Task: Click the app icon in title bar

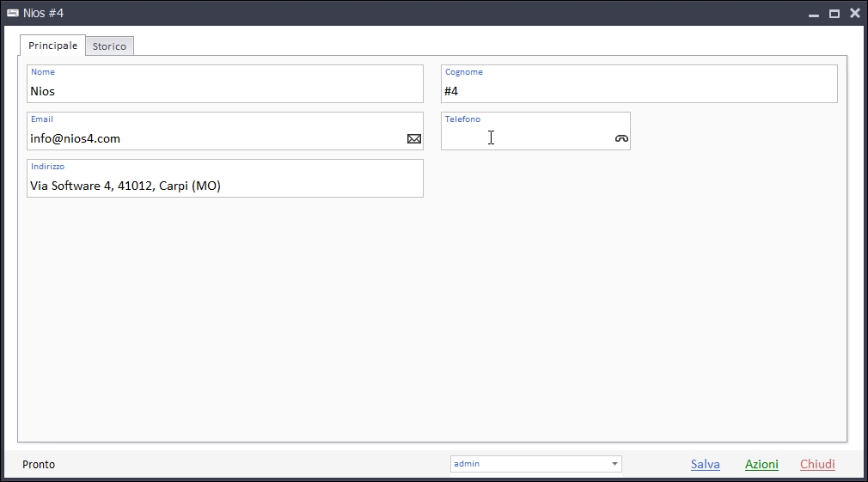Action: [x=12, y=13]
